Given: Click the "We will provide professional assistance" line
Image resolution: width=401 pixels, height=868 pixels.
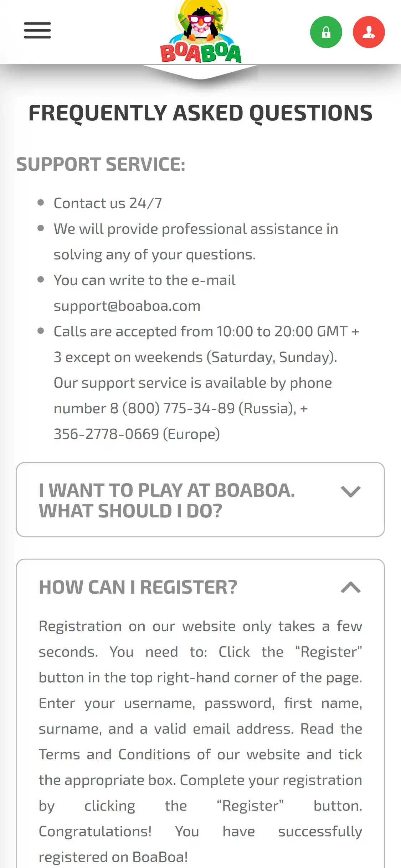Looking at the screenshot, I should pos(196,229).
